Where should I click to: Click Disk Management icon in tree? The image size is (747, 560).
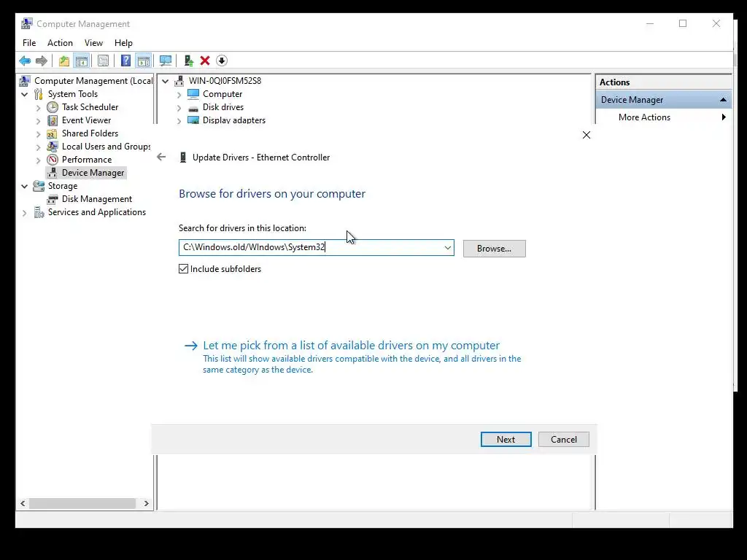53,199
